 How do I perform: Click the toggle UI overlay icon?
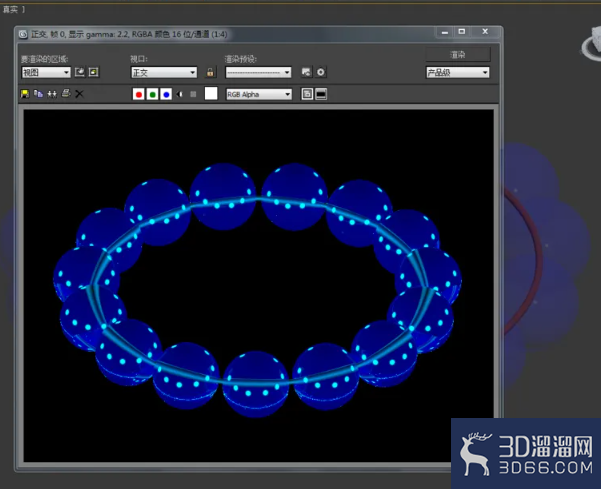click(307, 94)
